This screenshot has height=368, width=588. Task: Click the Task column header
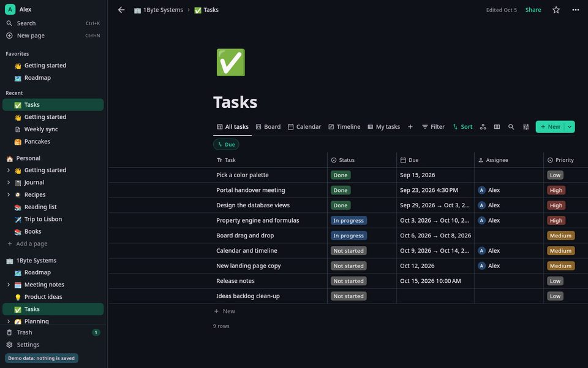tap(270, 160)
